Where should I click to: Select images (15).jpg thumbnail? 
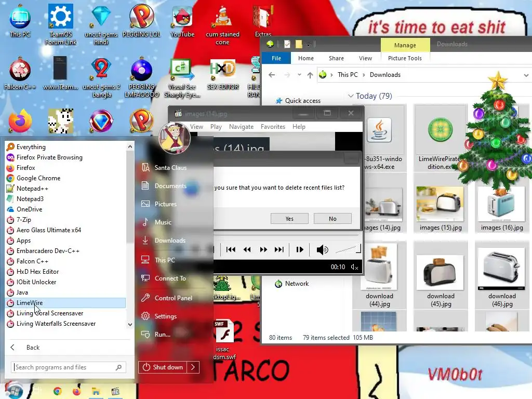(x=441, y=208)
